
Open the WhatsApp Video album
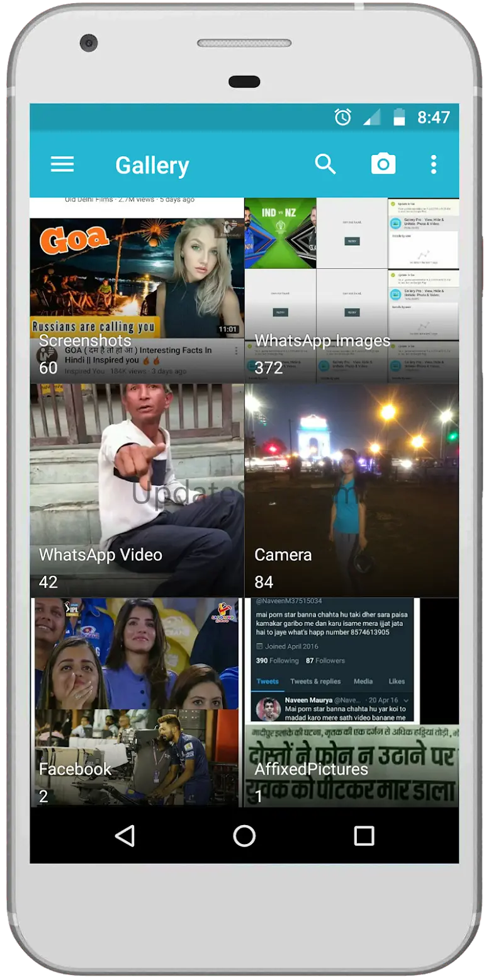click(x=137, y=490)
